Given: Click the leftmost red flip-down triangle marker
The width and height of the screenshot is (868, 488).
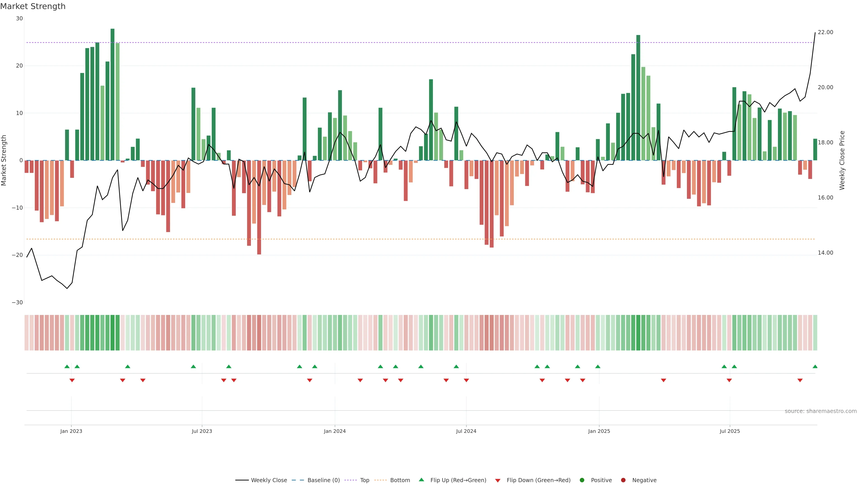Looking at the screenshot, I should [72, 380].
